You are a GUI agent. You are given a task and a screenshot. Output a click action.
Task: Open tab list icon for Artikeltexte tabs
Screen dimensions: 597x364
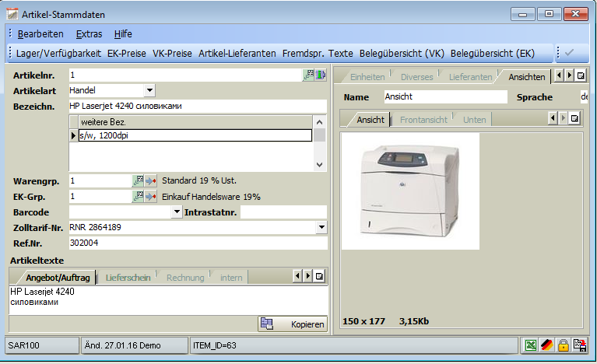(x=319, y=276)
